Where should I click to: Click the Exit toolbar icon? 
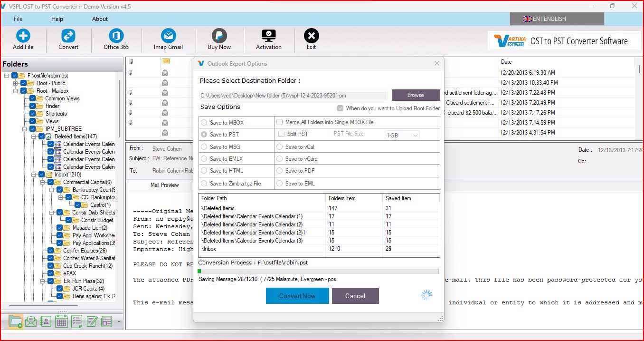[x=311, y=36]
